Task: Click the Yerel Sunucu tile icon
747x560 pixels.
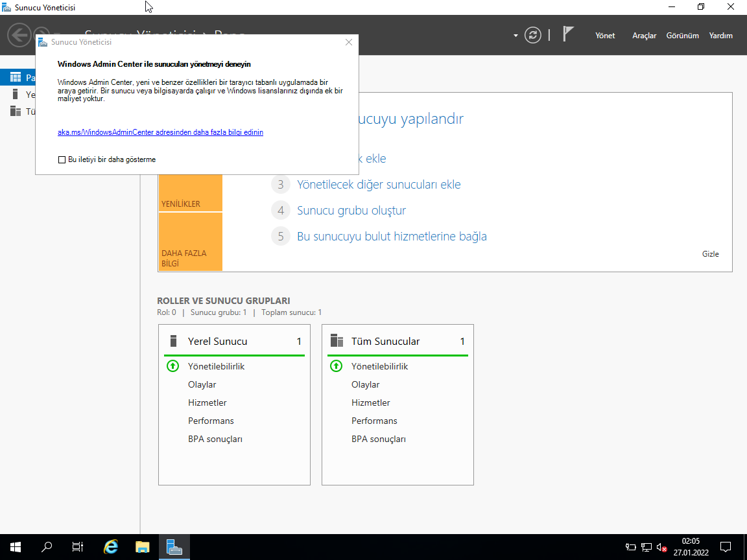Action: 173,341
